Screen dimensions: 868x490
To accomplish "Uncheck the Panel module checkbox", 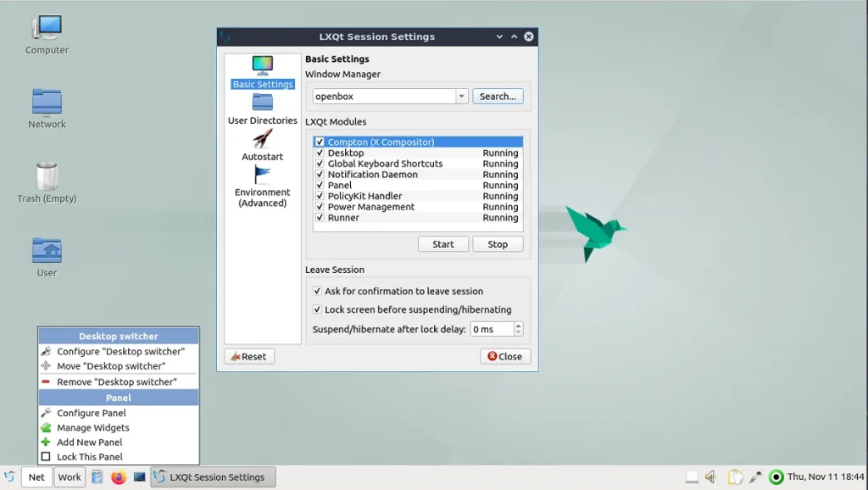I will coord(320,185).
